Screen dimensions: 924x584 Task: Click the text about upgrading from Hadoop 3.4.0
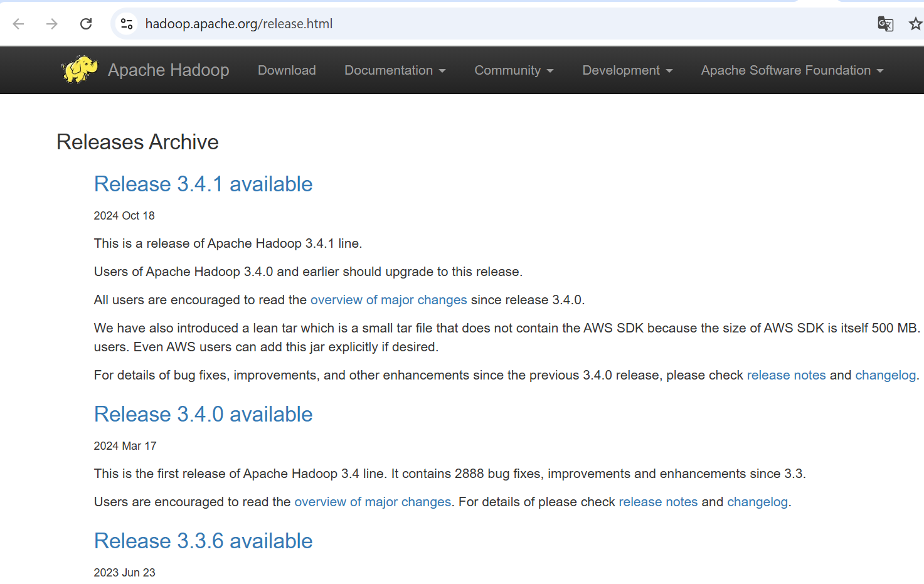pos(308,272)
